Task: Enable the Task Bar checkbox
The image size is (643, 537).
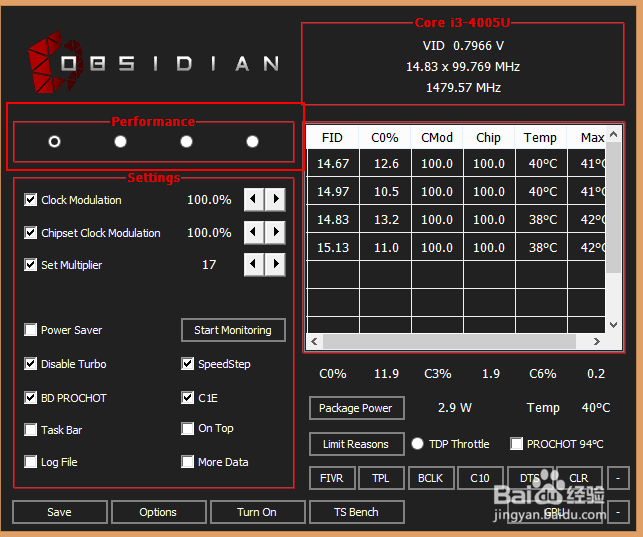Action: tap(30, 430)
